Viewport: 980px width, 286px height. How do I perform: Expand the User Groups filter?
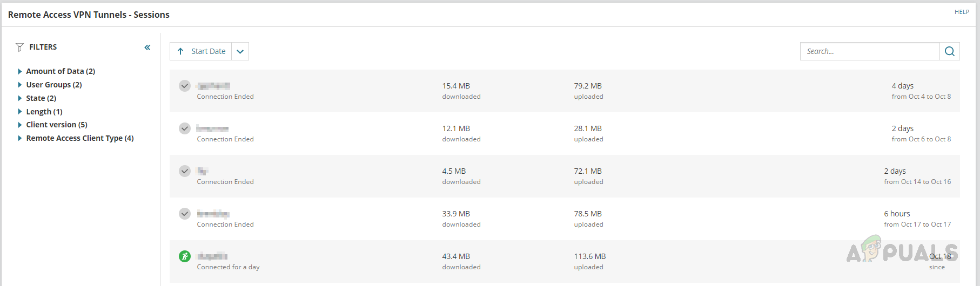point(20,85)
